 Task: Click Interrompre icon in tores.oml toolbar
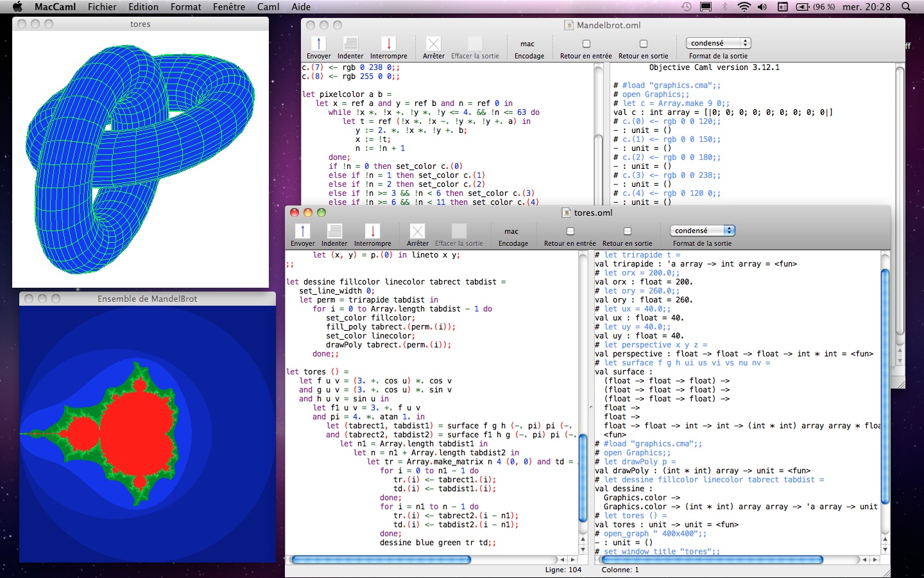click(372, 231)
